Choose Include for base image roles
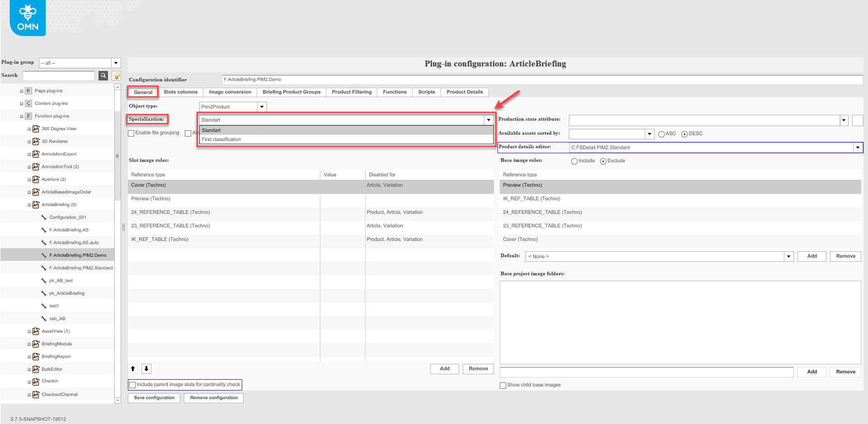 click(574, 161)
